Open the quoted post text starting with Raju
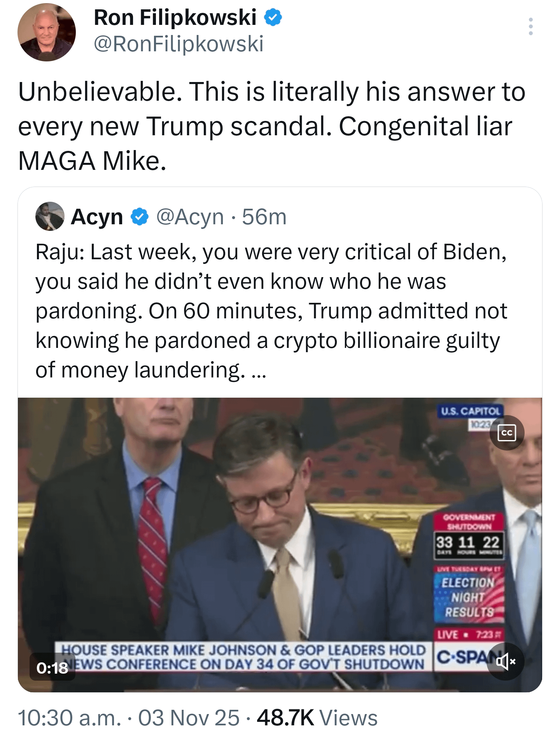 pos(271,310)
